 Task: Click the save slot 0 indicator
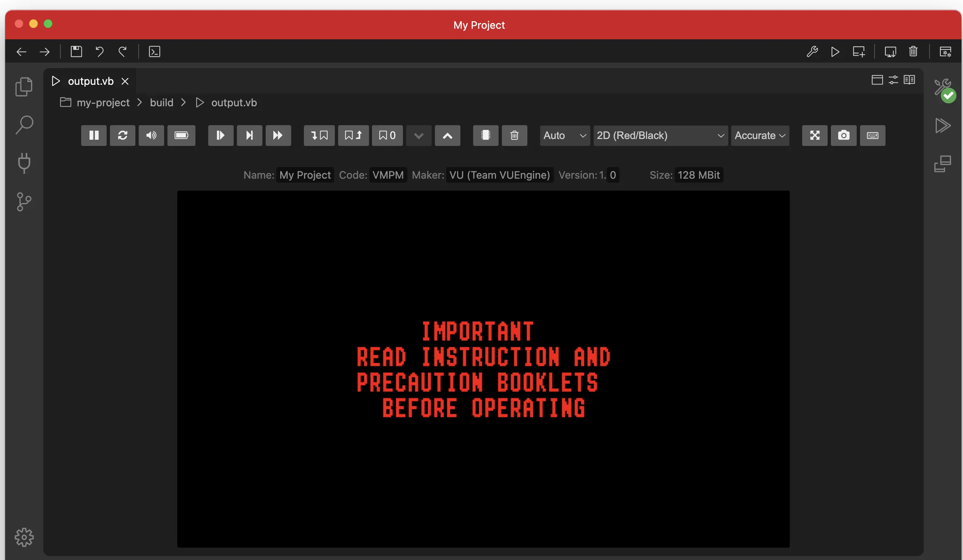[387, 135]
